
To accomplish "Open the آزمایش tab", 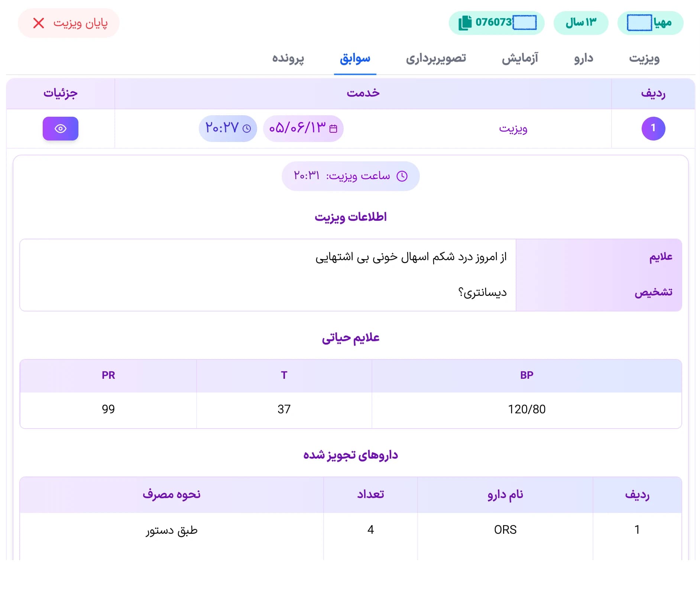I will [520, 58].
